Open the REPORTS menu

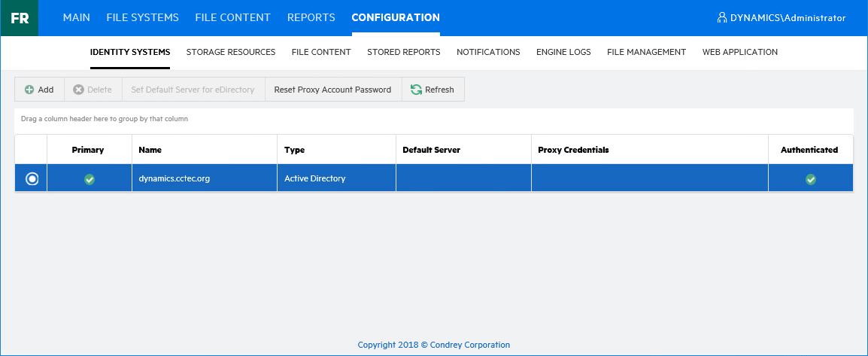click(x=311, y=17)
